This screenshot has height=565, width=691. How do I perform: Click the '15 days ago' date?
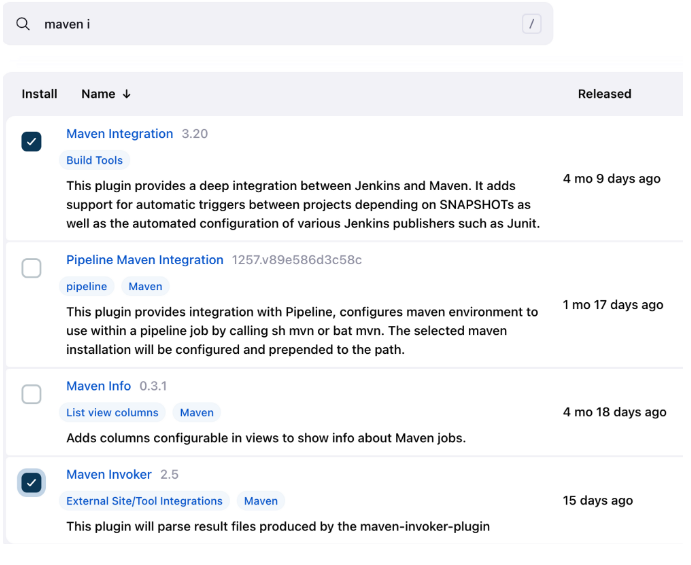coord(598,501)
